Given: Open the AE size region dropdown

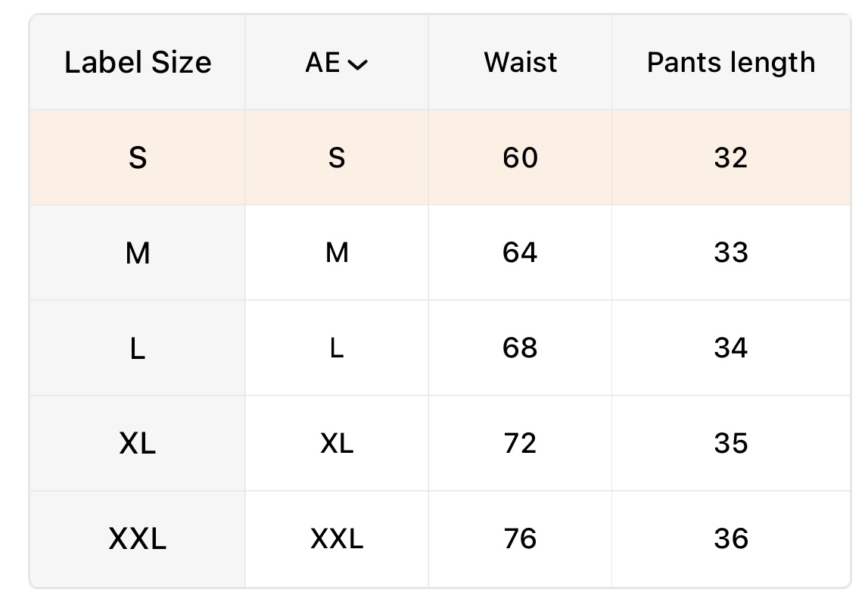Looking at the screenshot, I should (x=337, y=63).
